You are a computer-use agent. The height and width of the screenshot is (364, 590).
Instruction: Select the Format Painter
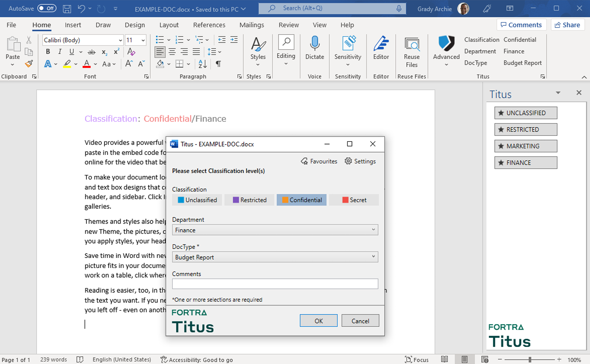tap(28, 64)
